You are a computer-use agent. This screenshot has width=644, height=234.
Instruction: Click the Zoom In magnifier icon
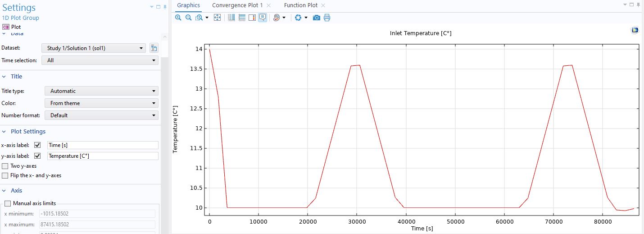click(178, 18)
